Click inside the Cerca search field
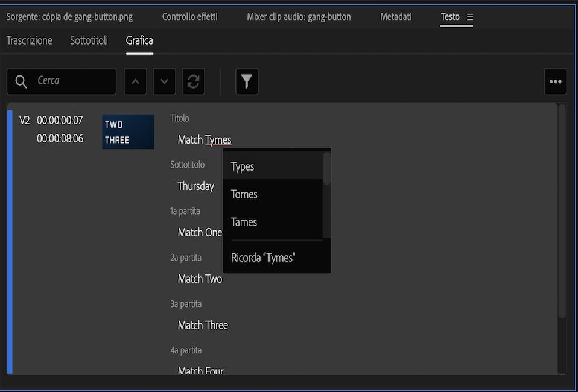Image resolution: width=578 pixels, height=392 pixels. [62, 81]
